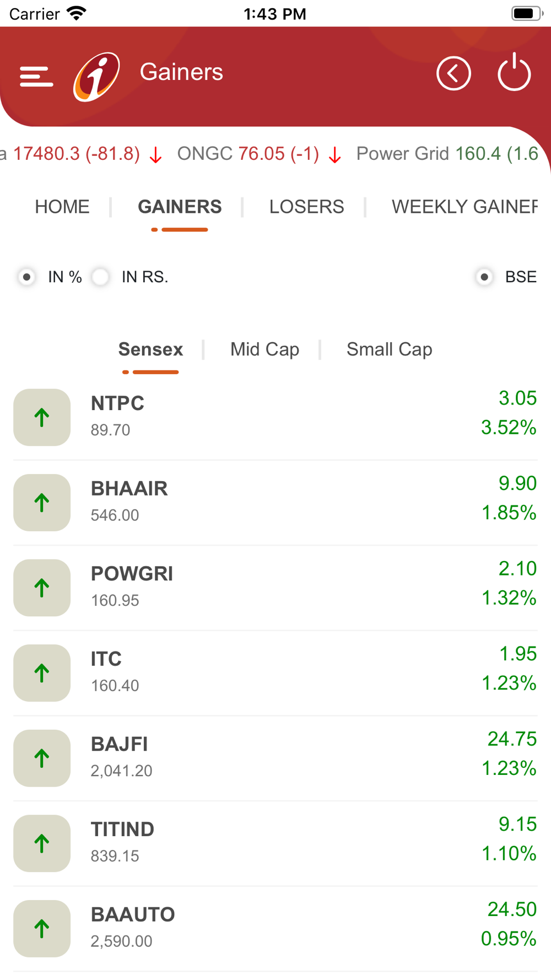Image resolution: width=551 pixels, height=980 pixels.
Task: Switch to the LOSERS tab
Action: (306, 207)
